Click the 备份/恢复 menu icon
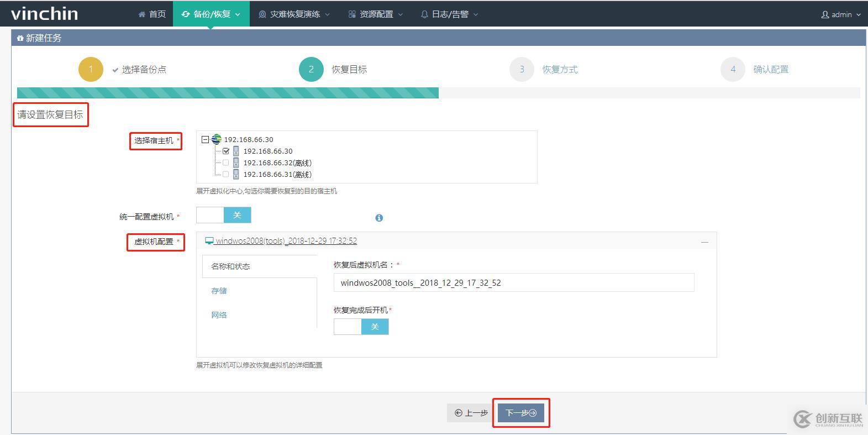The image size is (868, 435). [x=186, y=14]
